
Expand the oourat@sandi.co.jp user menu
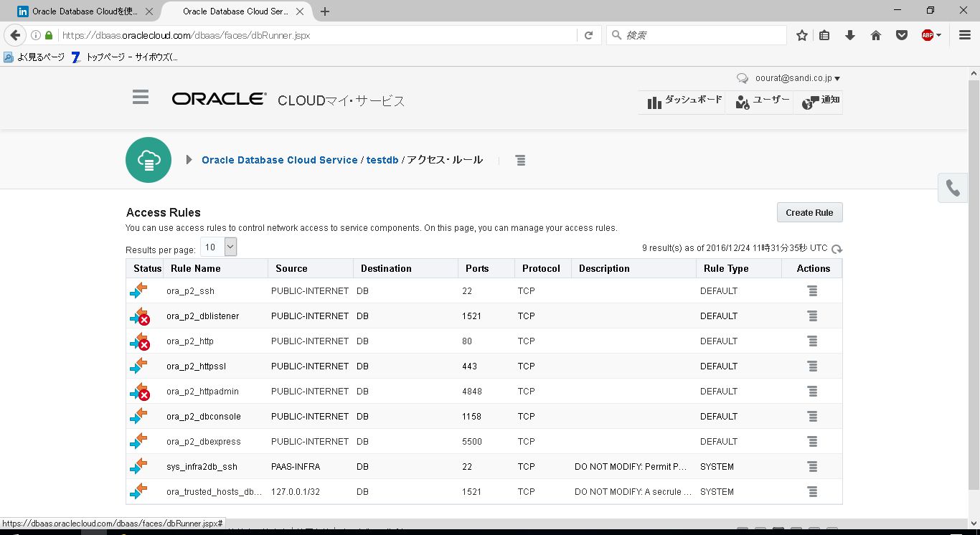798,78
